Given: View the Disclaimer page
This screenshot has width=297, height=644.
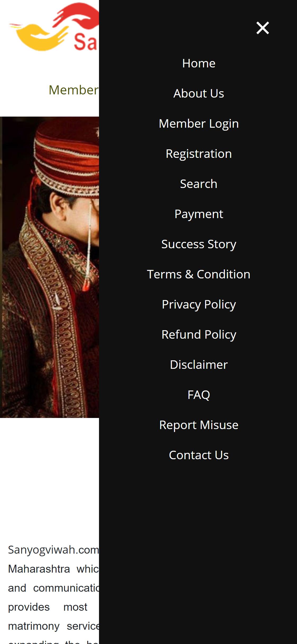Looking at the screenshot, I should point(199,365).
